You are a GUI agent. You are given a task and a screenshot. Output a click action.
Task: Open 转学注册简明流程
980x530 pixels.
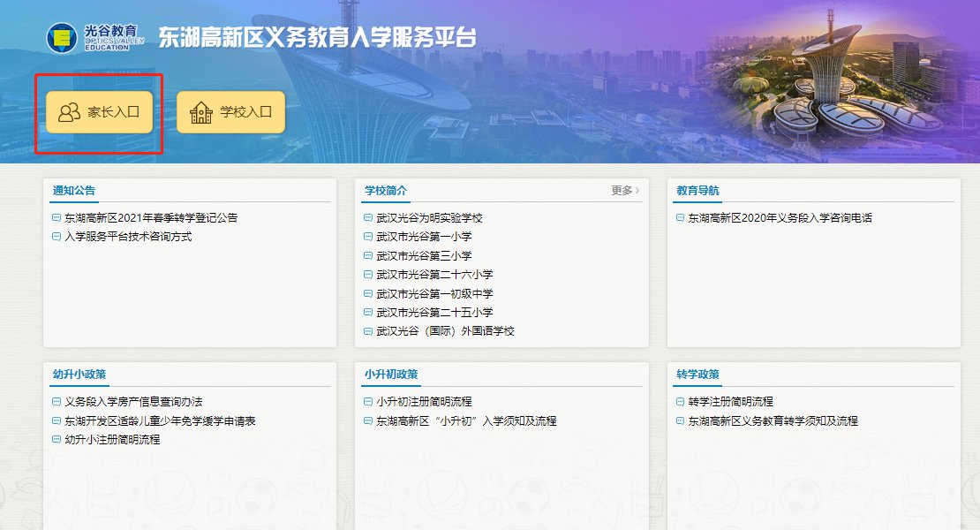[x=731, y=401]
